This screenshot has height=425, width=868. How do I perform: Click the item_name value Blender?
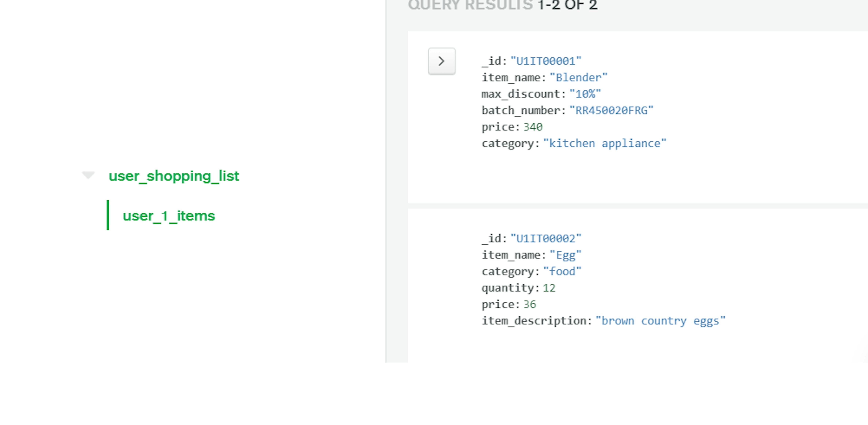point(579,77)
